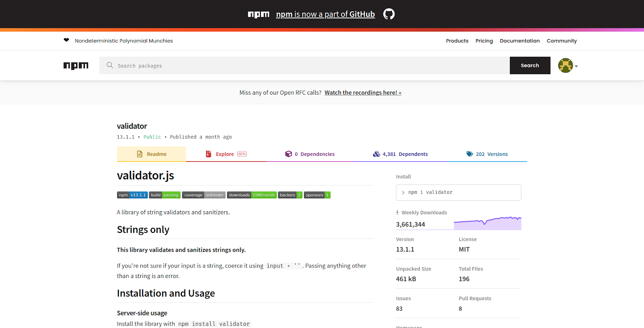Open the Products menu item
Image resolution: width=644 pixels, height=328 pixels.
coord(457,41)
